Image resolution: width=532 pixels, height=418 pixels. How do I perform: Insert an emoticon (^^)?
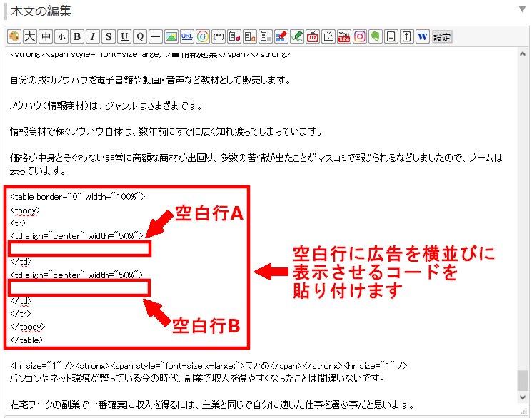pos(219,36)
